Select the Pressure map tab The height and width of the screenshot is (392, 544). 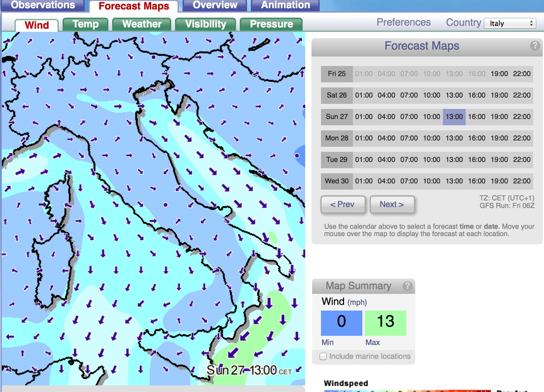[x=271, y=24]
